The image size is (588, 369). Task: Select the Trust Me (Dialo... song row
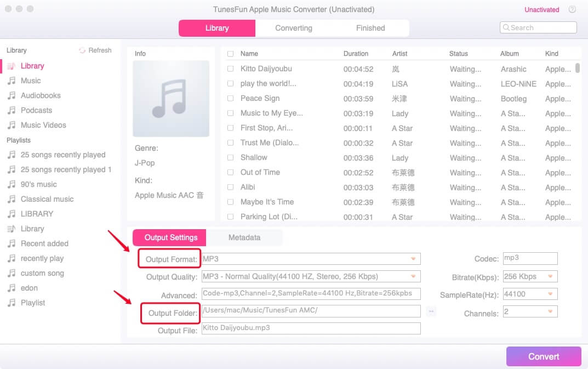399,143
